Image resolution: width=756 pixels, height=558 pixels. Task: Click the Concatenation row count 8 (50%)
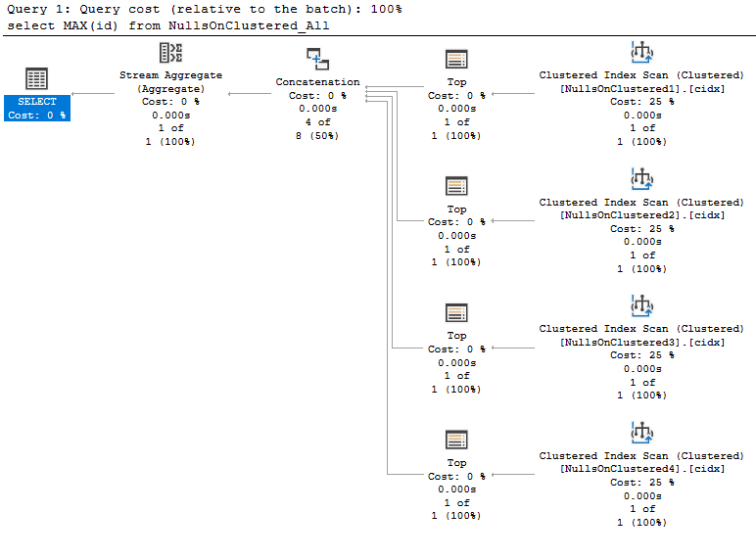click(317, 135)
